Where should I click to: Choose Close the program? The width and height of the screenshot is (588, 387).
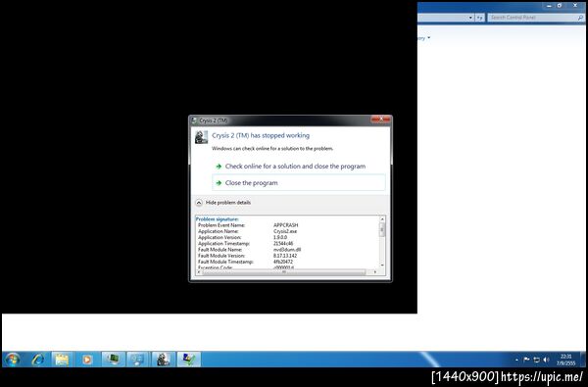click(299, 183)
